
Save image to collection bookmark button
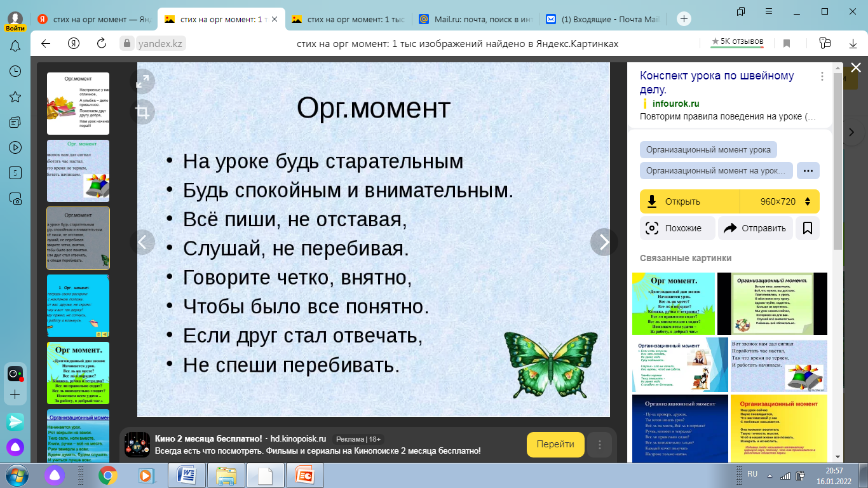[x=808, y=228]
